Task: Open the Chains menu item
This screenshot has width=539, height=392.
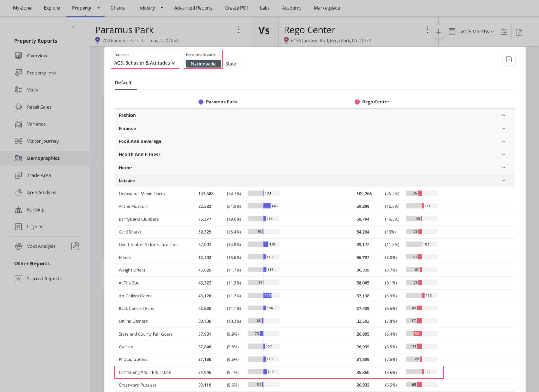Action: [118, 8]
